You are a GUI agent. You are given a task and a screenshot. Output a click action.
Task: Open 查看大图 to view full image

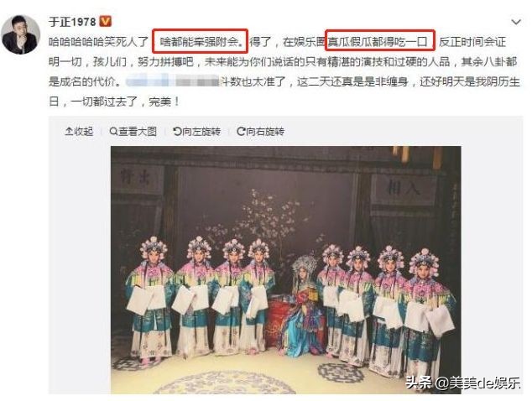133,132
